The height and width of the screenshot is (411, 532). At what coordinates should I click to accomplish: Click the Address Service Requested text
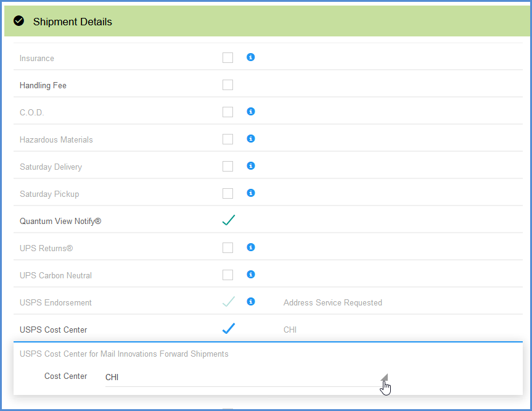(332, 302)
